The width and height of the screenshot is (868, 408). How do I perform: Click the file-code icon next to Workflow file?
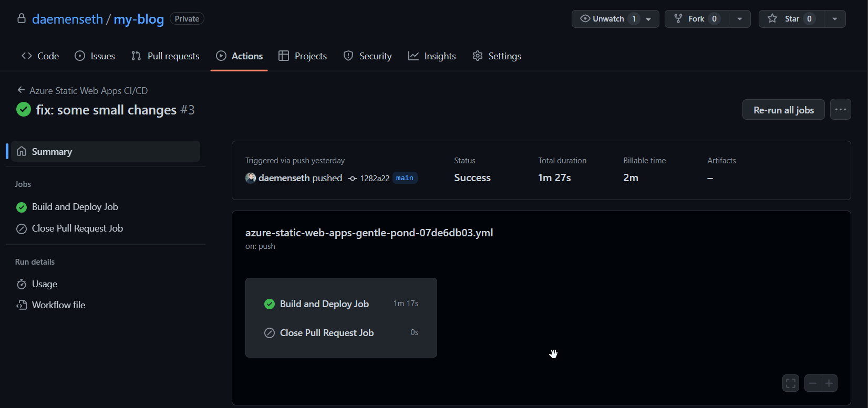point(22,305)
